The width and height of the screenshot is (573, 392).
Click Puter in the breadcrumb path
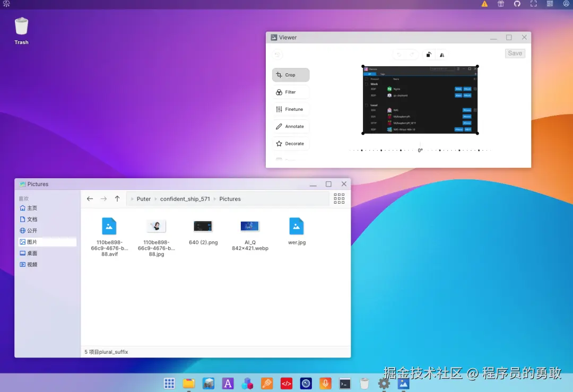144,199
